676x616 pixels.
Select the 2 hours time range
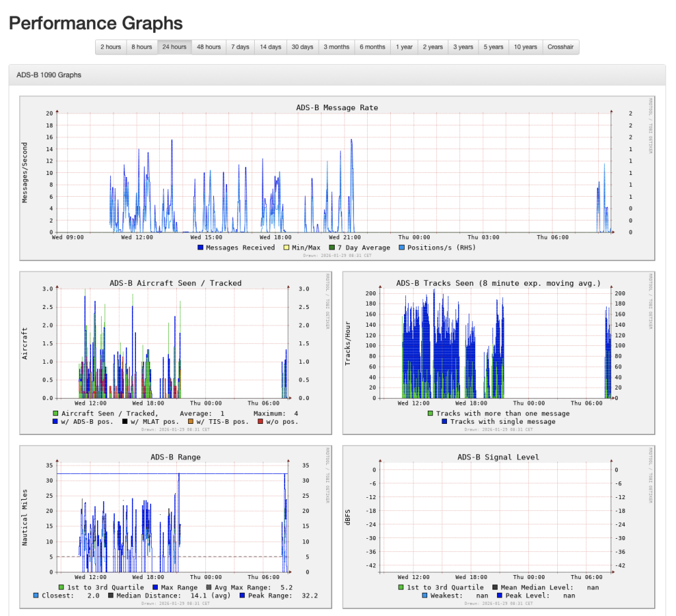110,46
